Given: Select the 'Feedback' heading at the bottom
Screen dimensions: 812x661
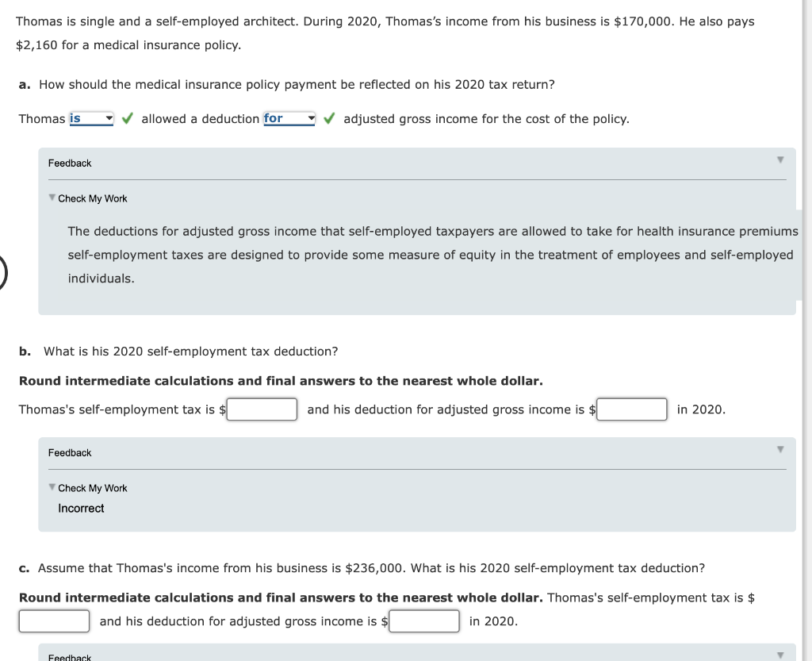Looking at the screenshot, I should tap(69, 656).
